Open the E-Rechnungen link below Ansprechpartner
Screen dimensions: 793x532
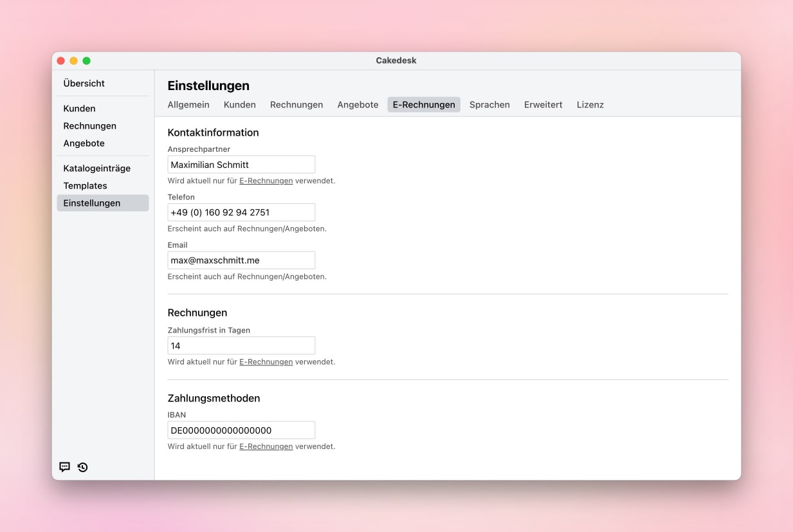pos(266,181)
